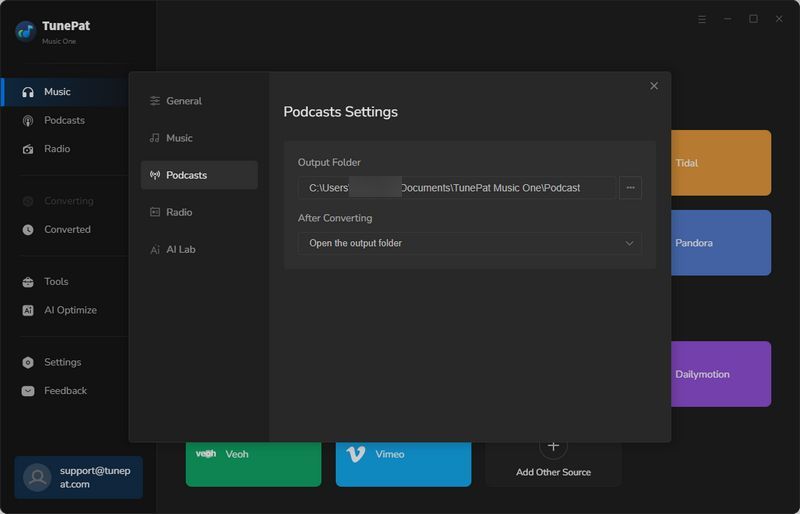Click the TunePat logo icon
The width and height of the screenshot is (800, 514).
[25, 31]
